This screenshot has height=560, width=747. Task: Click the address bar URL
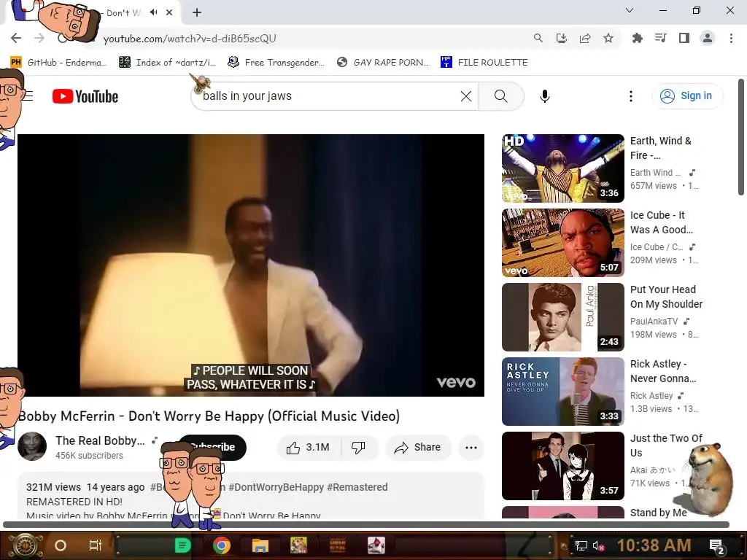tap(190, 39)
